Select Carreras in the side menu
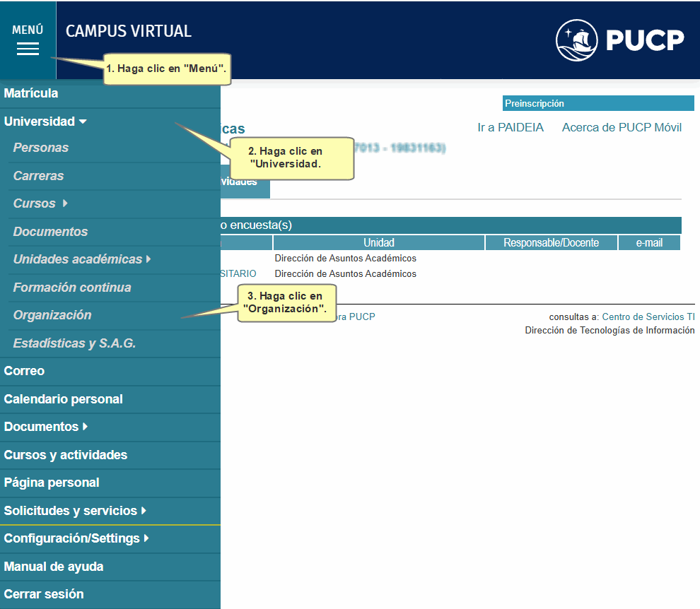Screen dimensions: 700x609 pyautogui.click(x=39, y=176)
